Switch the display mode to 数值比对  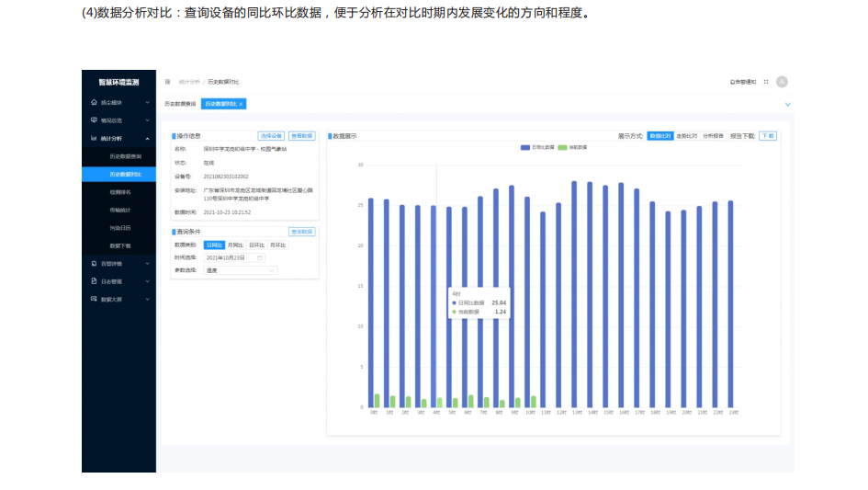coord(659,136)
